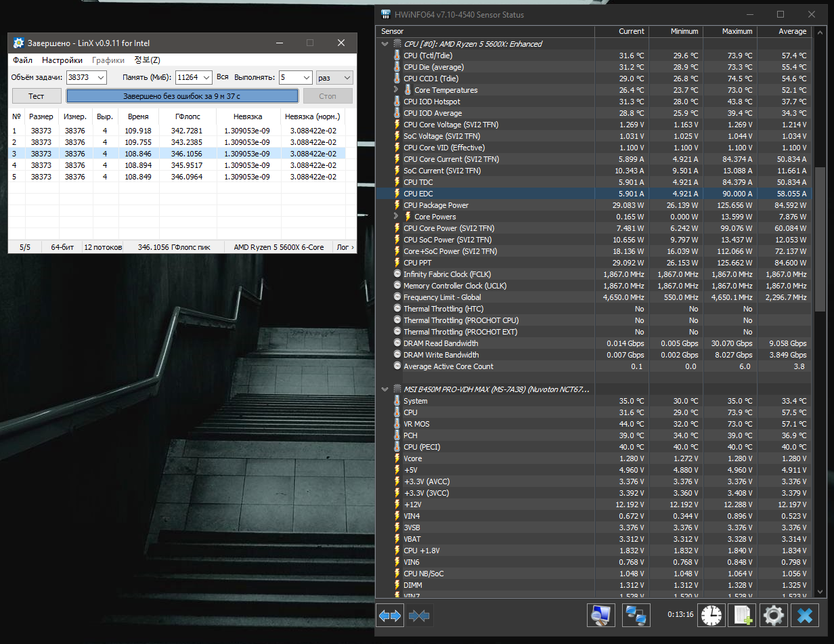This screenshot has width=834, height=644.
Task: Expand the Core Temperatures row
Action: point(397,90)
